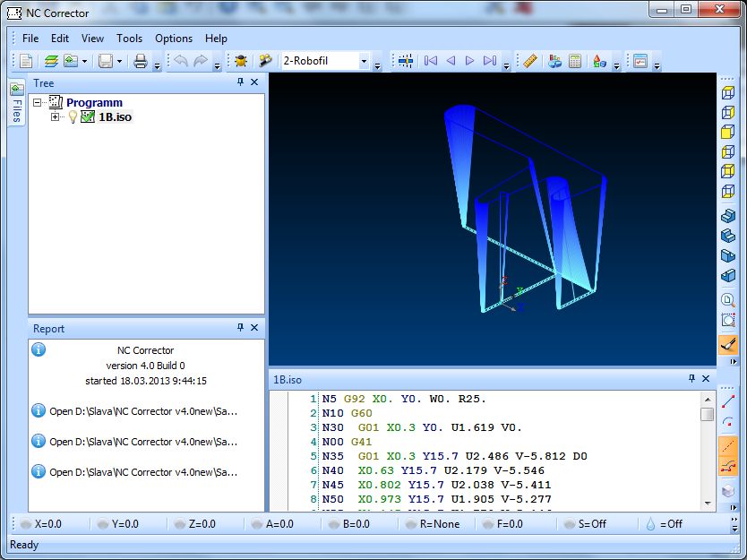Close the 1B.iso code panel

point(706,378)
